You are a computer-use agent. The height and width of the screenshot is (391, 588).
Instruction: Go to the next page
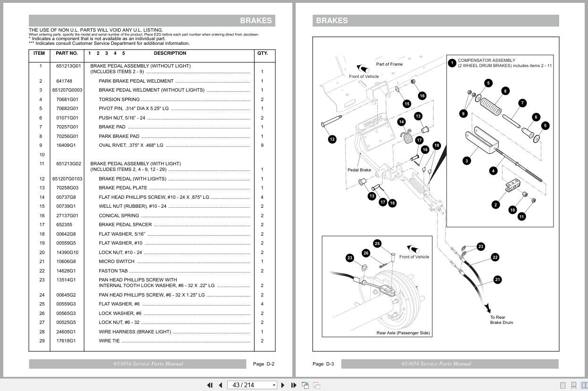tap(283, 385)
